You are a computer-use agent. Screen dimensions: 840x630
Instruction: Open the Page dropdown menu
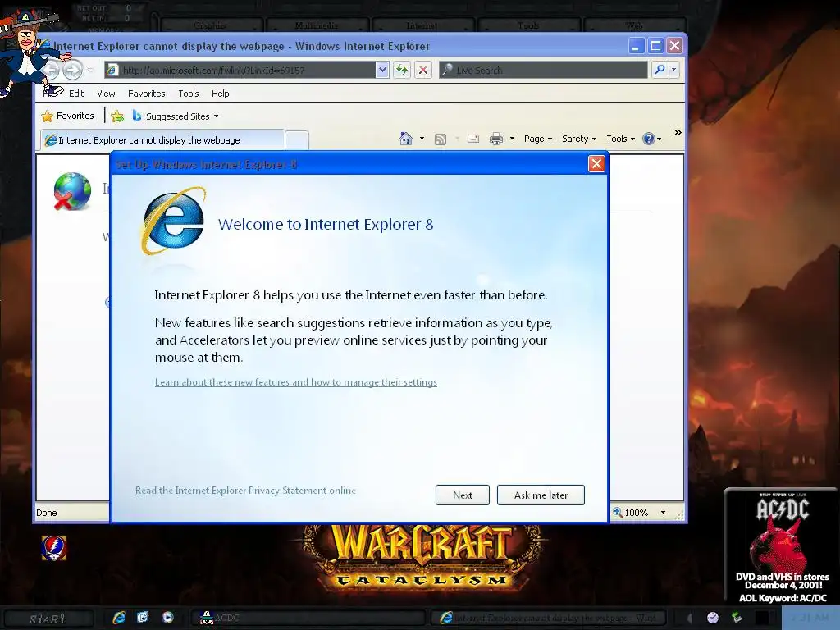click(x=538, y=139)
